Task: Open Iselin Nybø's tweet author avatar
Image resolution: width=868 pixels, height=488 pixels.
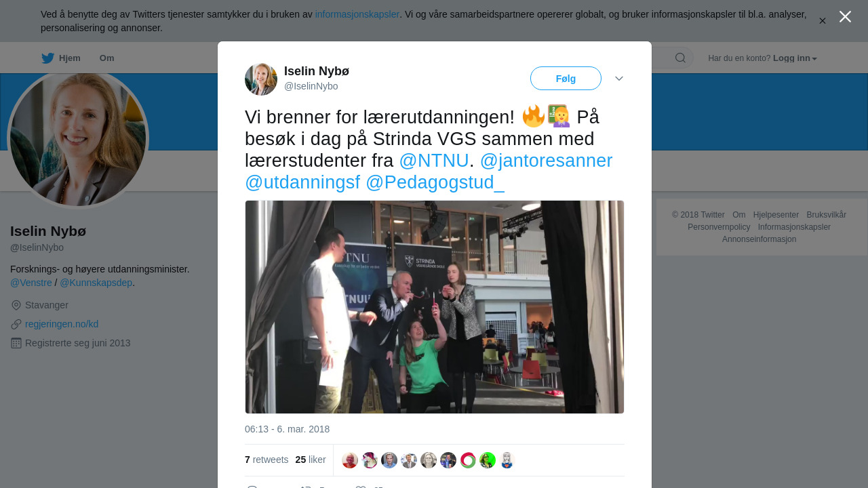Action: tap(261, 79)
